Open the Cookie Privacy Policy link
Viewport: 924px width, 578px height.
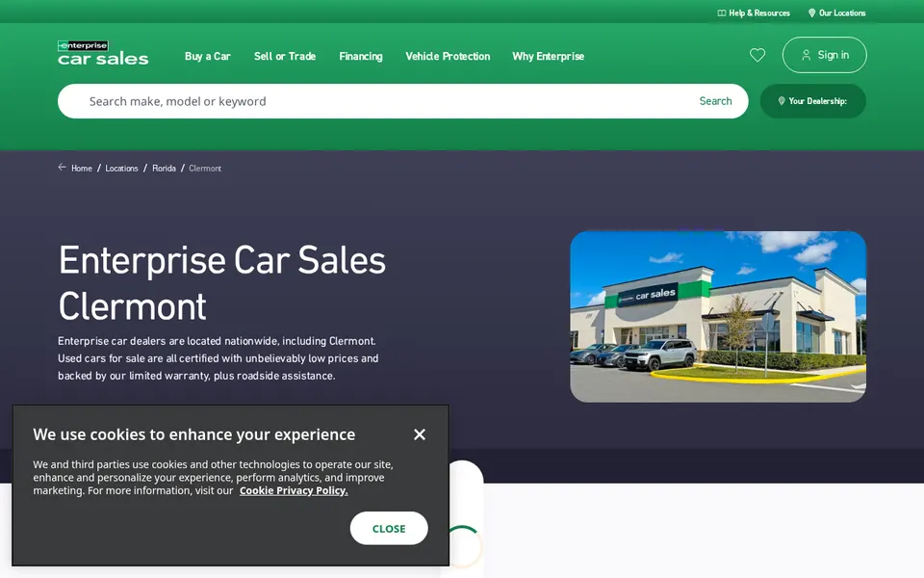click(294, 490)
